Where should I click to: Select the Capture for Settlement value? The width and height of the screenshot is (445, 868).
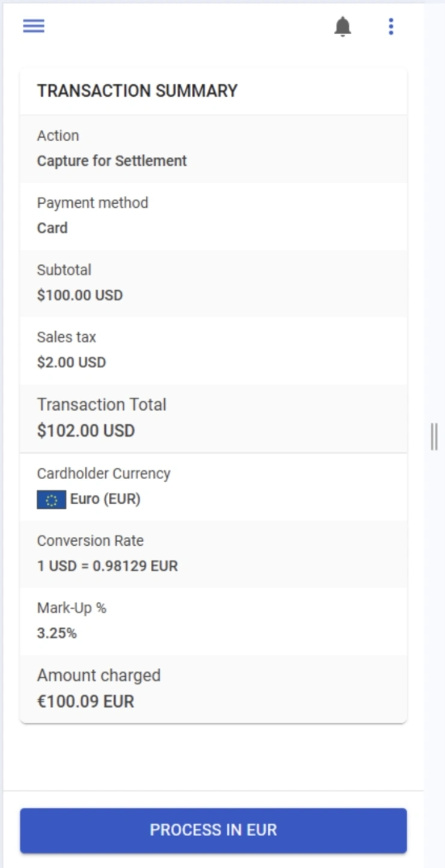(x=112, y=160)
